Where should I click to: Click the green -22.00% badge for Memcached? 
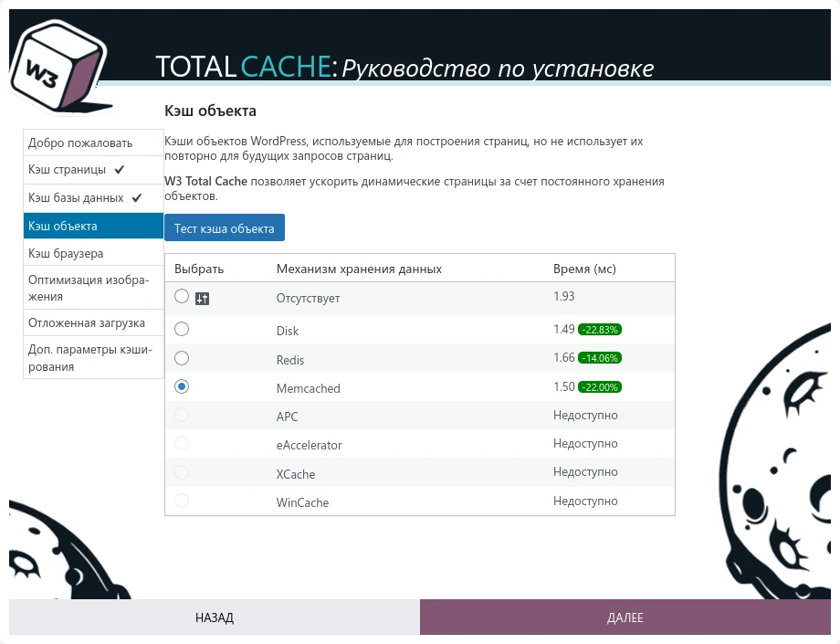point(602,385)
